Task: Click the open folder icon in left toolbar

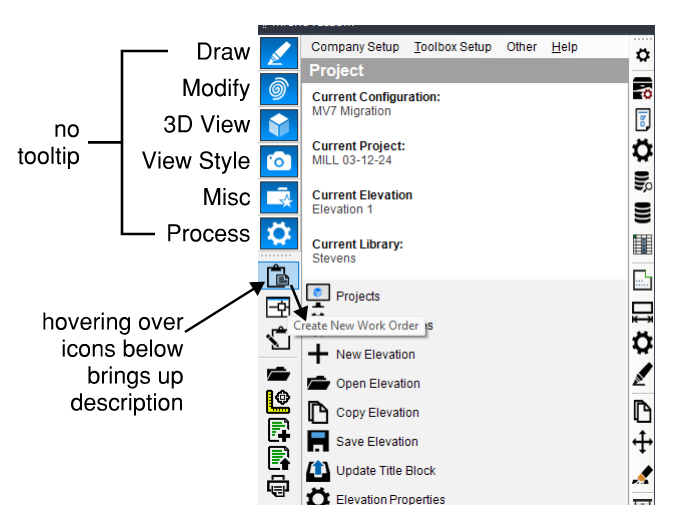Action: tap(278, 373)
